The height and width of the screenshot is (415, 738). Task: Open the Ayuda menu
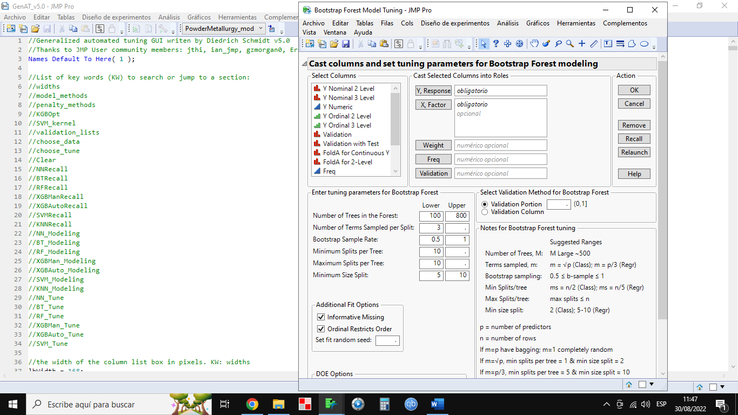point(363,32)
